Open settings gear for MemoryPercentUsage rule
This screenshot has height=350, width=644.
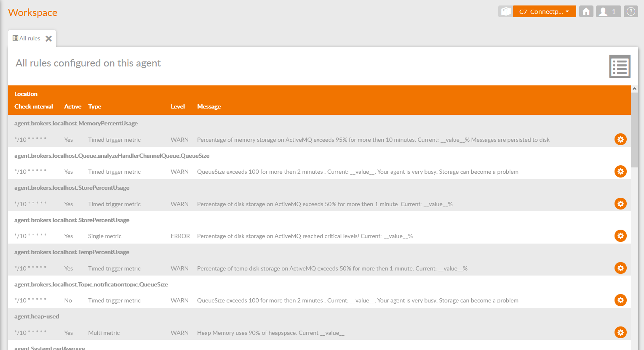coord(620,139)
